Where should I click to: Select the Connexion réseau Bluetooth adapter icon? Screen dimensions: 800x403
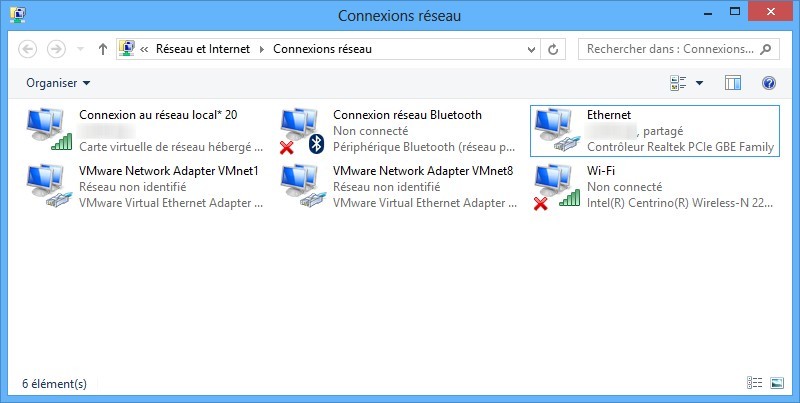(303, 131)
